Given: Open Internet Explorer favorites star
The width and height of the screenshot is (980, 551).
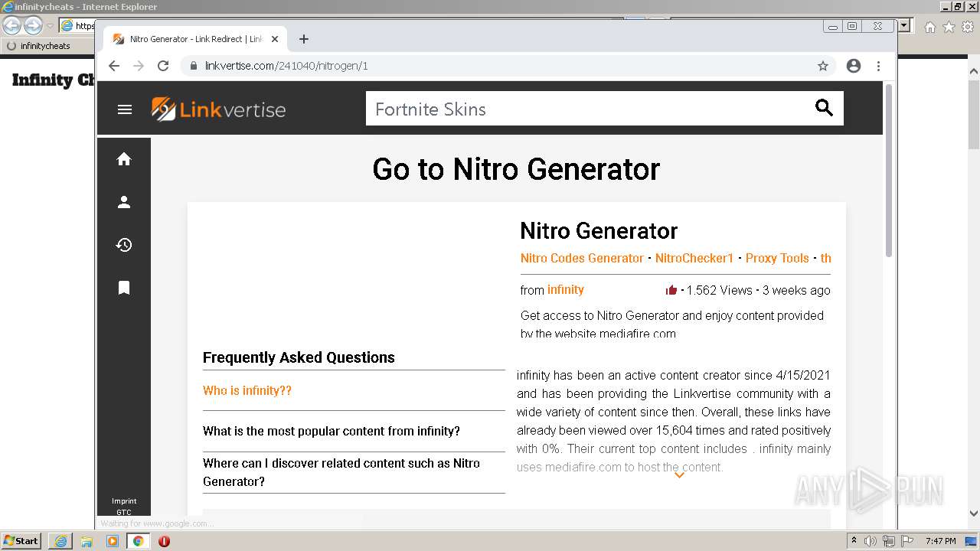Looking at the screenshot, I should [949, 27].
